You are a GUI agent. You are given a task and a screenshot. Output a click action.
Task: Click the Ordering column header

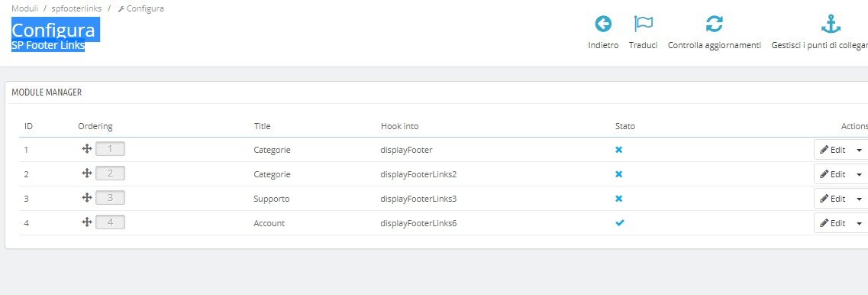95,126
